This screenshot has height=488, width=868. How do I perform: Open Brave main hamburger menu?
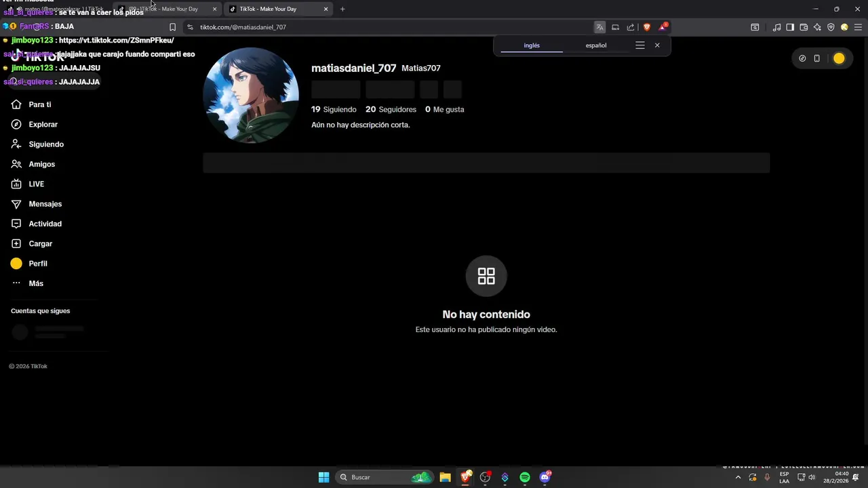[x=858, y=27]
